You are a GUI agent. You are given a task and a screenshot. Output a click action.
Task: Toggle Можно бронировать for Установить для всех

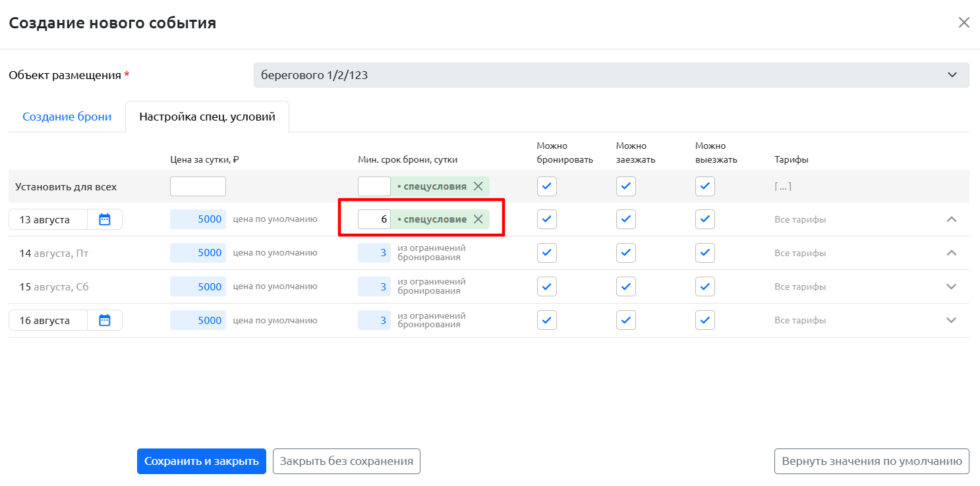547,186
